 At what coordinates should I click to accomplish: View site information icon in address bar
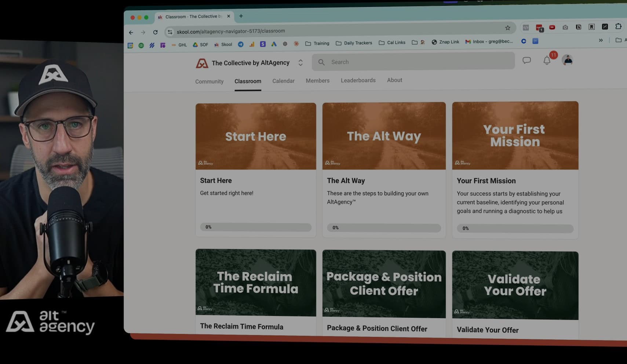(170, 32)
